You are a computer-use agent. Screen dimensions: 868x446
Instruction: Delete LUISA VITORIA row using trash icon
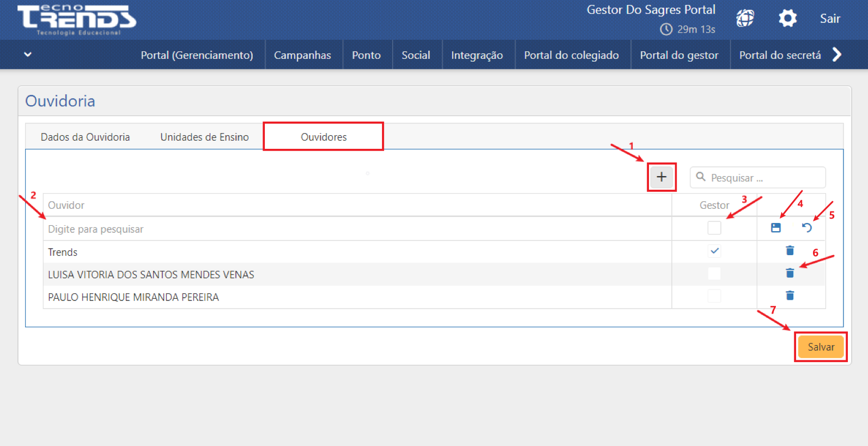coord(790,273)
